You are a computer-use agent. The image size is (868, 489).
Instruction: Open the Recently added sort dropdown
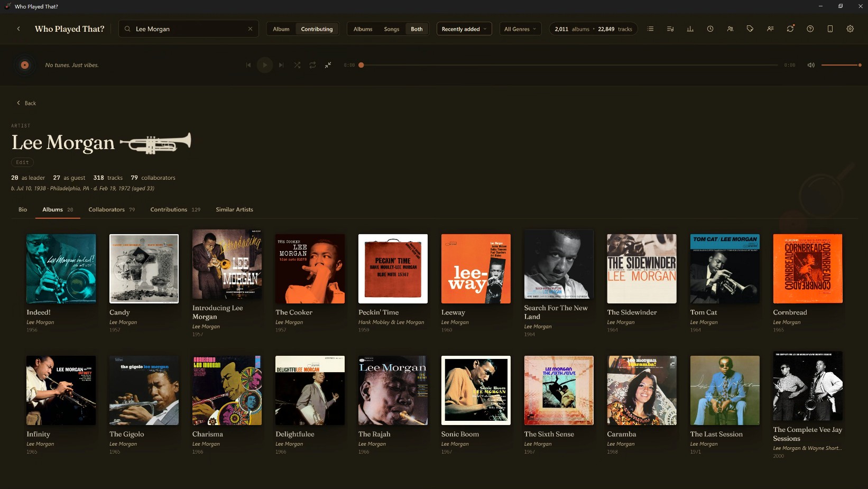coord(464,29)
